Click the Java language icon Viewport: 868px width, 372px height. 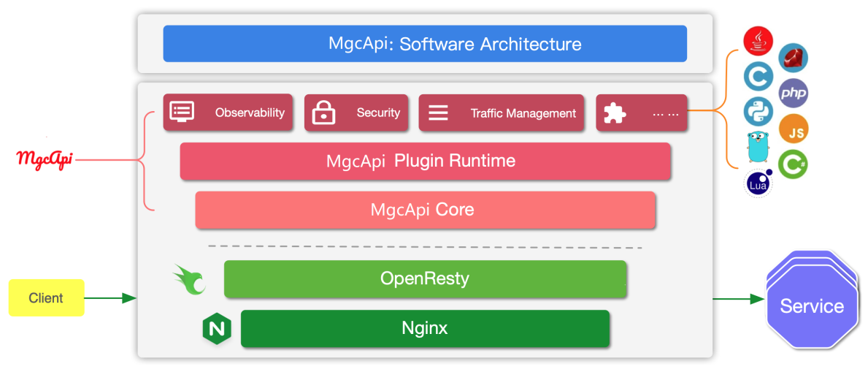pyautogui.click(x=758, y=42)
